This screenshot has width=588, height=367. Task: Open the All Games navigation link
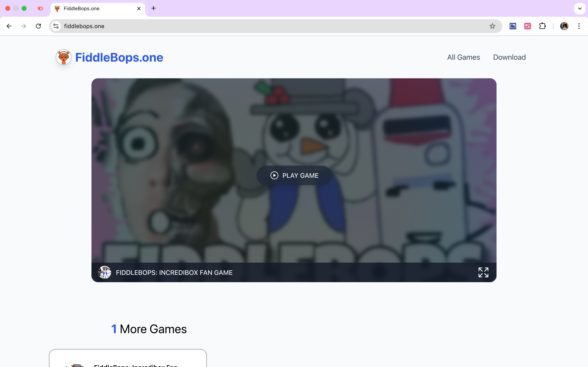point(463,57)
